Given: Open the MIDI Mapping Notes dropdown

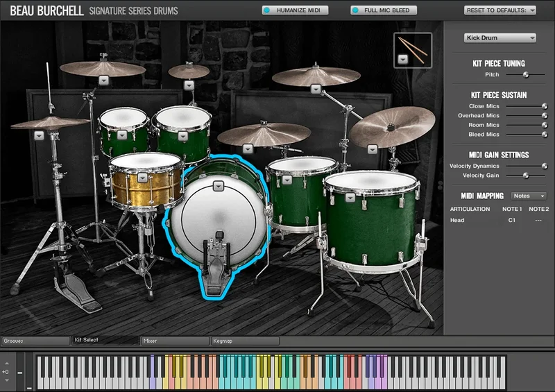Looking at the screenshot, I should click(529, 196).
